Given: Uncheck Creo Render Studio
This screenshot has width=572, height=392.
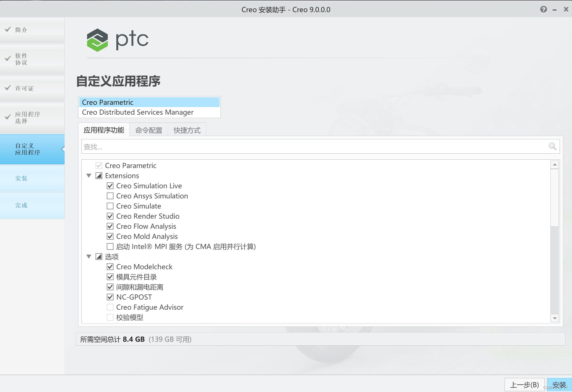Looking at the screenshot, I should pos(110,216).
